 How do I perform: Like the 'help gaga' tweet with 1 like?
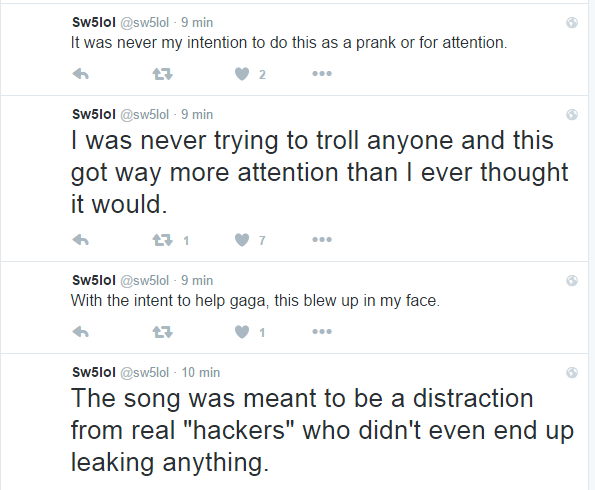[x=242, y=332]
